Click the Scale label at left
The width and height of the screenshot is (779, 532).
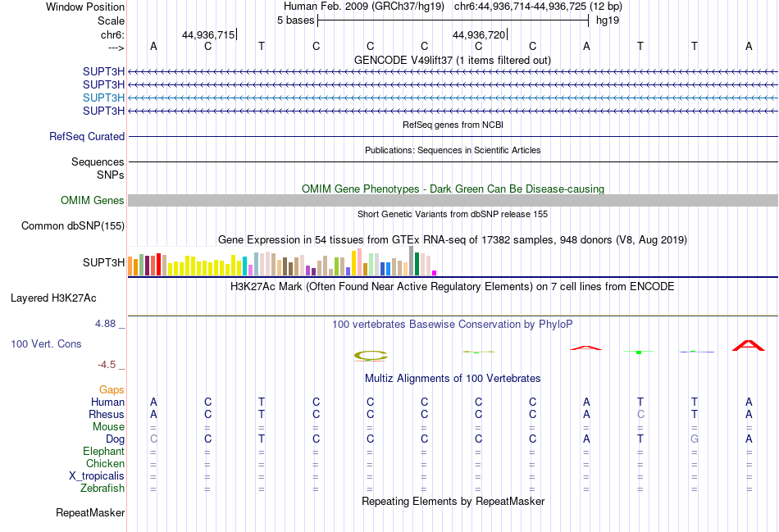[111, 20]
